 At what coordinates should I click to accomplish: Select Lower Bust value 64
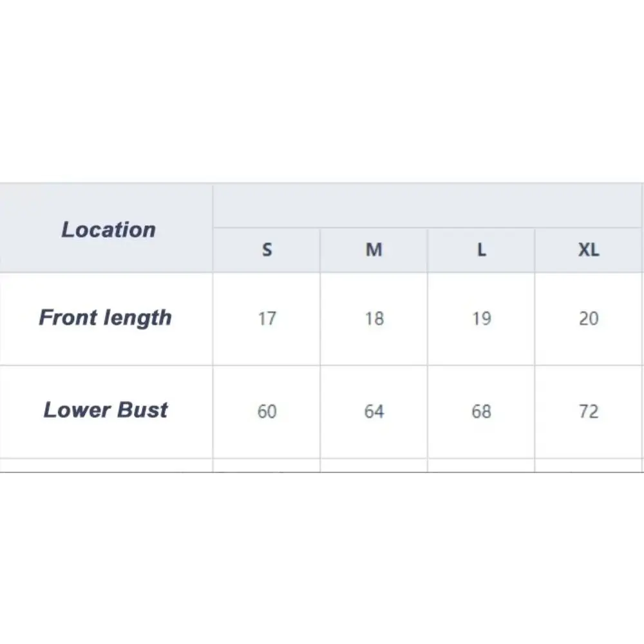click(374, 411)
